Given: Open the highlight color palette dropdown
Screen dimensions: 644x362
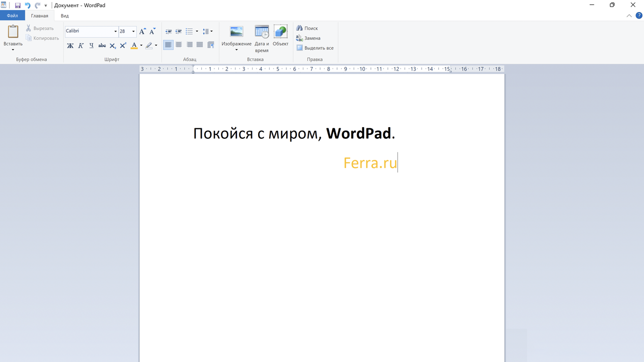Looking at the screenshot, I should 156,45.
